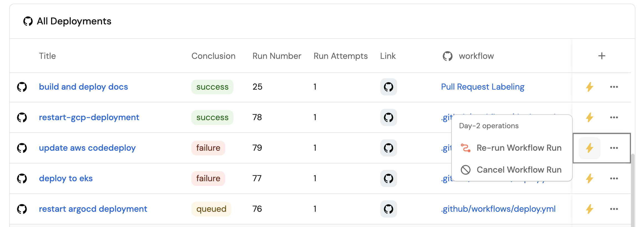Click the plus icon to add column
Viewport: 644px width, 227px height.
tap(602, 56)
